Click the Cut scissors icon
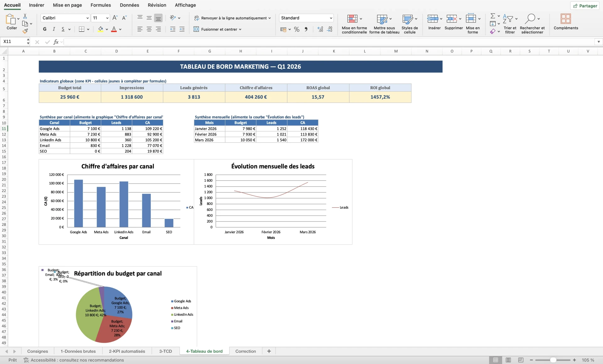This screenshot has width=603, height=364. [25, 16]
